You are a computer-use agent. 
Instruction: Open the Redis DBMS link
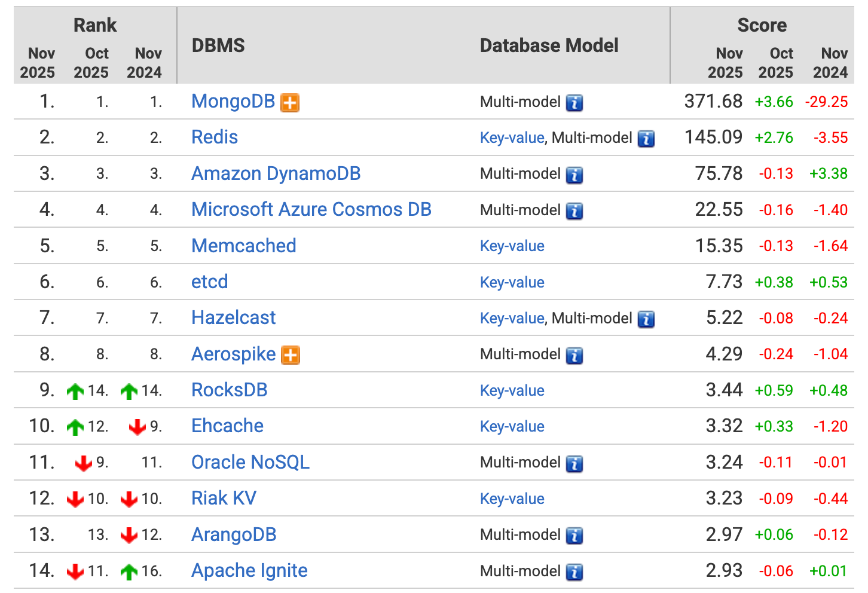215,137
